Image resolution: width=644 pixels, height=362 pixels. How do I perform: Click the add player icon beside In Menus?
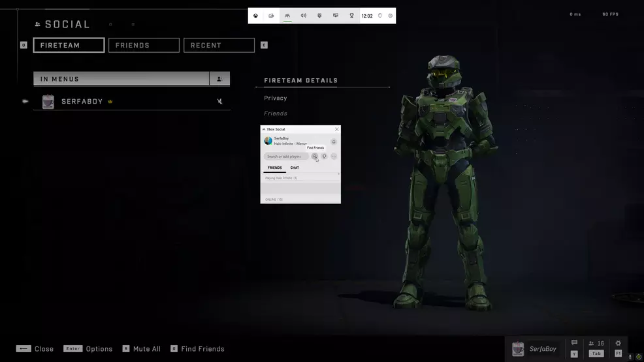219,79
